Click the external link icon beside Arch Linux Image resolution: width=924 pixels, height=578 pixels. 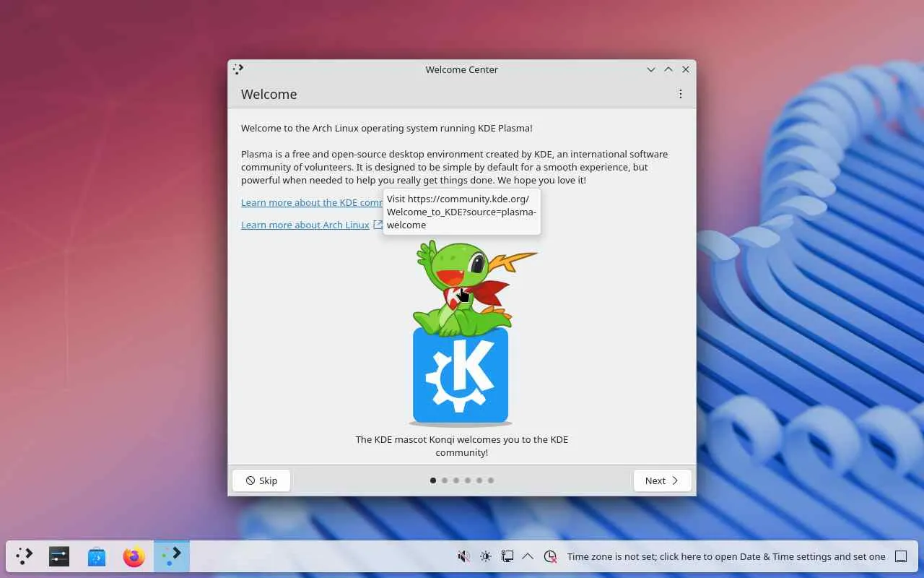coord(378,225)
